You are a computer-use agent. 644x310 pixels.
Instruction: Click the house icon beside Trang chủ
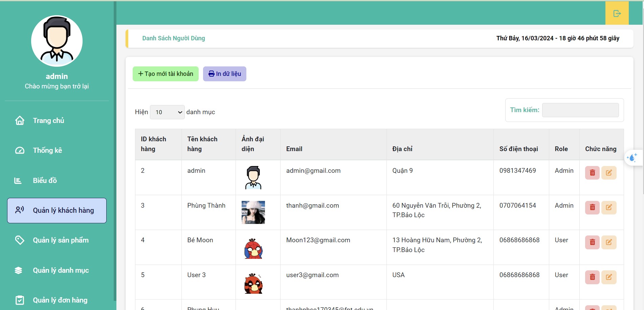click(x=20, y=121)
